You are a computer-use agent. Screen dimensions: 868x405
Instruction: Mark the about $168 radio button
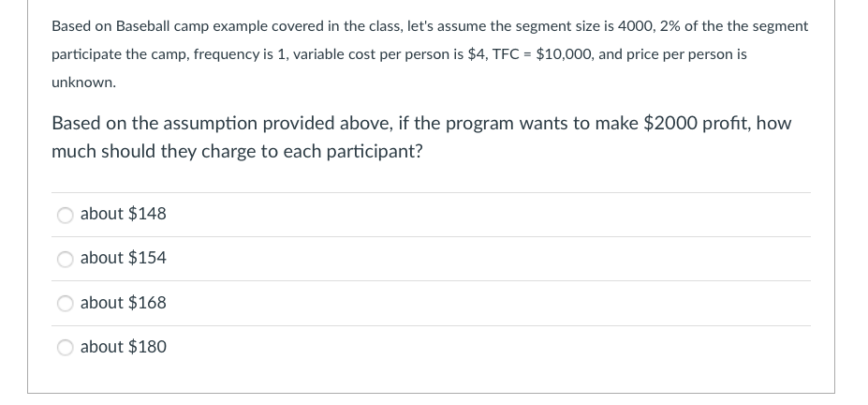click(66, 304)
